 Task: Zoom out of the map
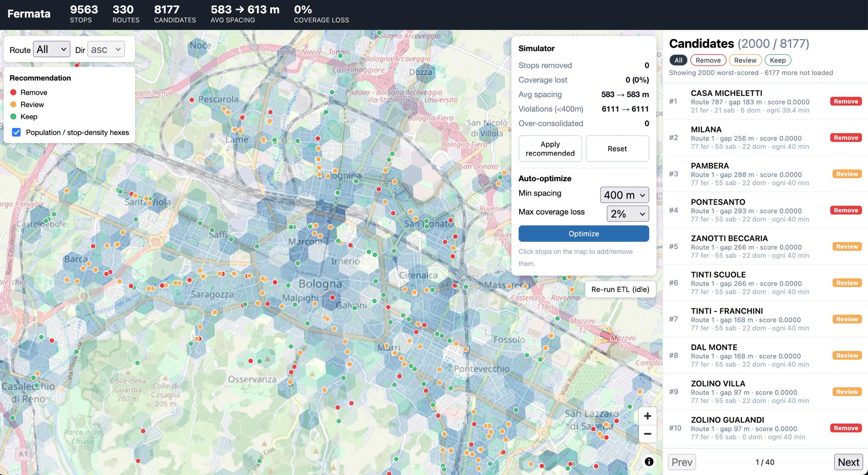pos(647,434)
